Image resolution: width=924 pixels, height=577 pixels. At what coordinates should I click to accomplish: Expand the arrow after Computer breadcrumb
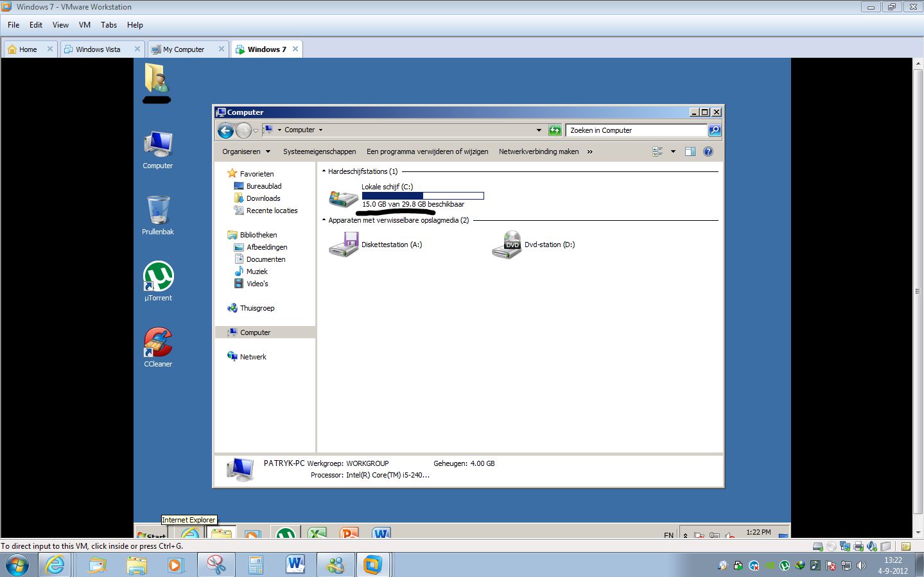pos(320,130)
